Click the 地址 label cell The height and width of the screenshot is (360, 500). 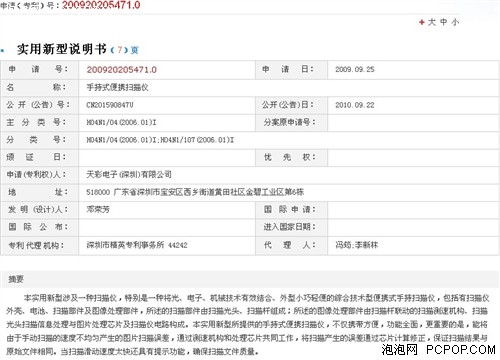click(x=40, y=192)
